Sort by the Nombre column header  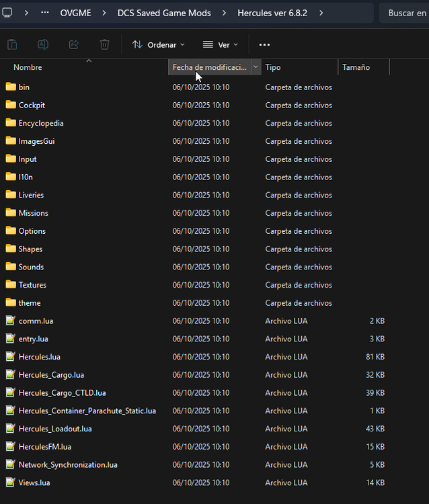tap(84, 67)
